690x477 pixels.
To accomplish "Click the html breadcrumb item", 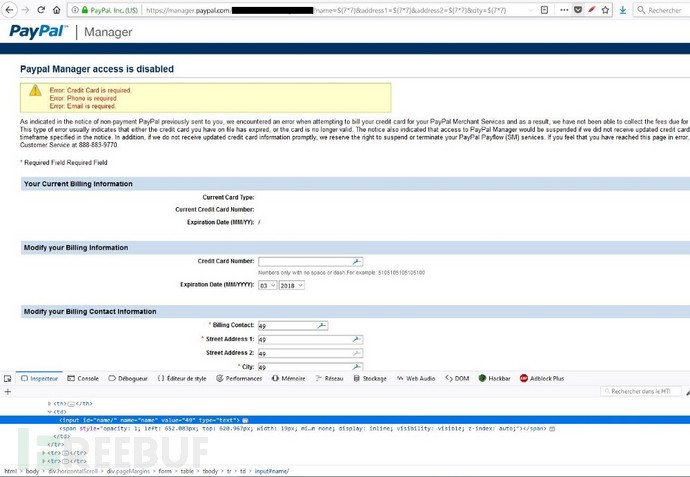I will (11, 471).
